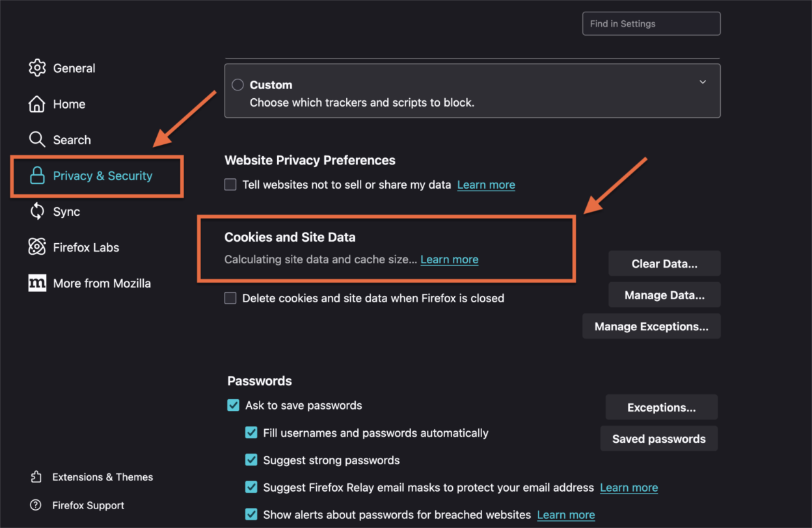Click the "Passwords" section heading
This screenshot has width=812, height=528.
(x=260, y=381)
